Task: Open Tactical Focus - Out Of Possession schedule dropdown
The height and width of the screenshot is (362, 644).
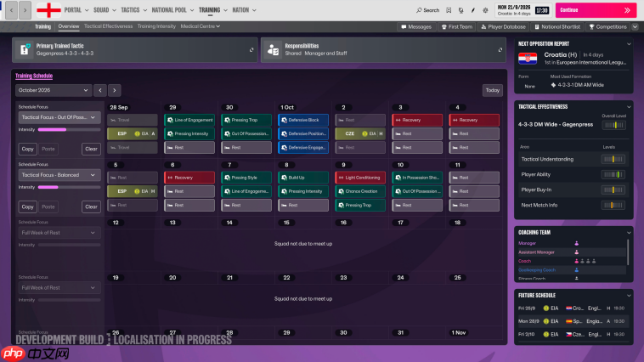Action: [x=59, y=117]
